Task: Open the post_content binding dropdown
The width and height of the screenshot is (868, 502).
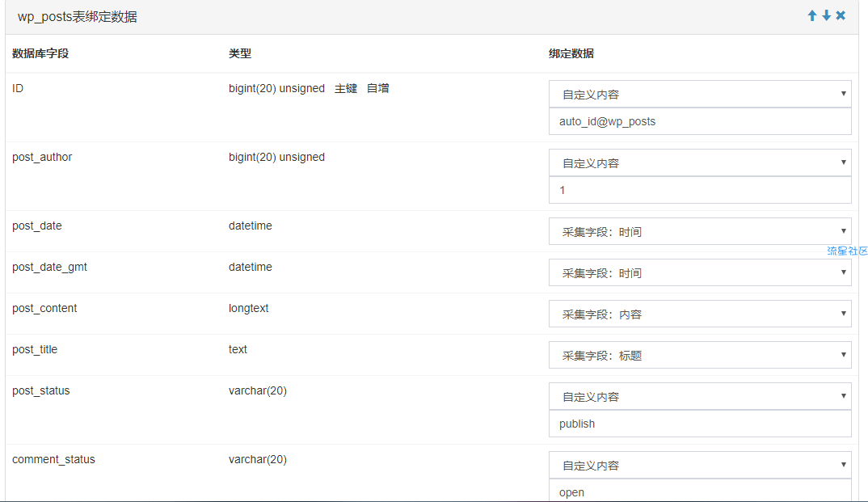Action: click(x=700, y=314)
